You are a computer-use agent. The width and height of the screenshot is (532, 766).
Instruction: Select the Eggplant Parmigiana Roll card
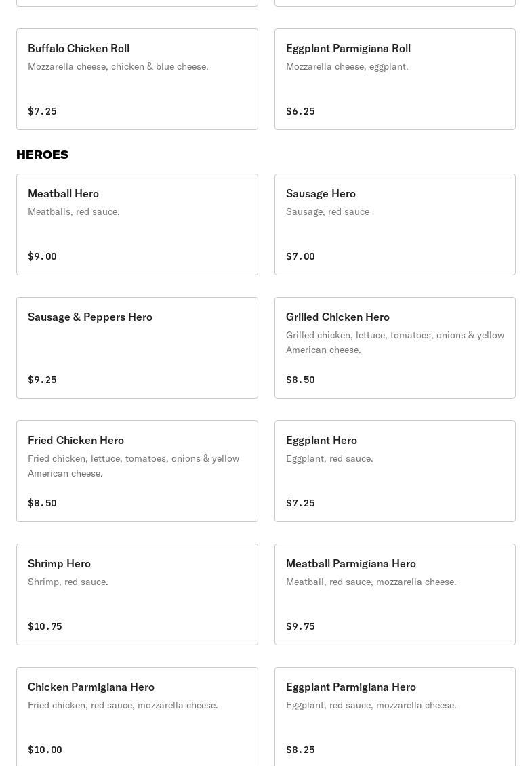(394, 79)
